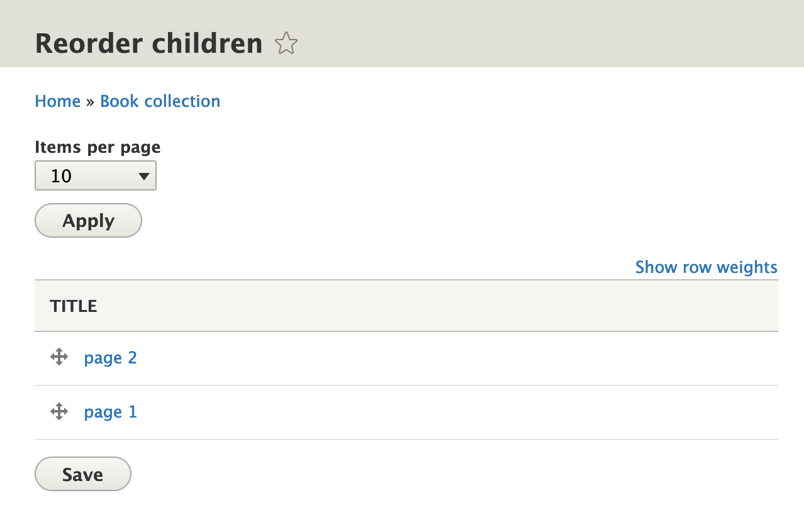Open the page 2 link
The width and height of the screenshot is (804, 532).
click(110, 357)
